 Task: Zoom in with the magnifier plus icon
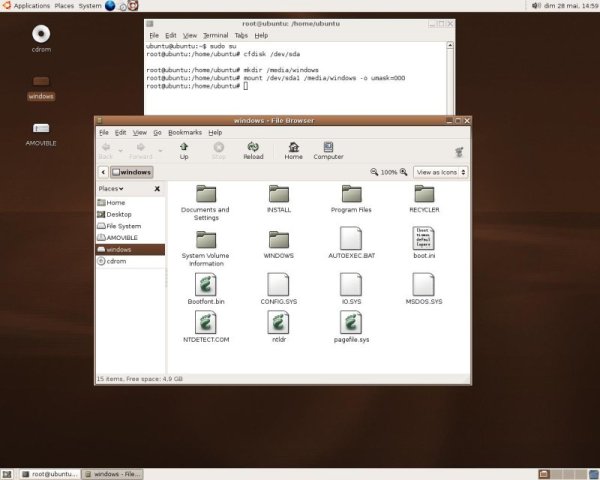[403, 172]
